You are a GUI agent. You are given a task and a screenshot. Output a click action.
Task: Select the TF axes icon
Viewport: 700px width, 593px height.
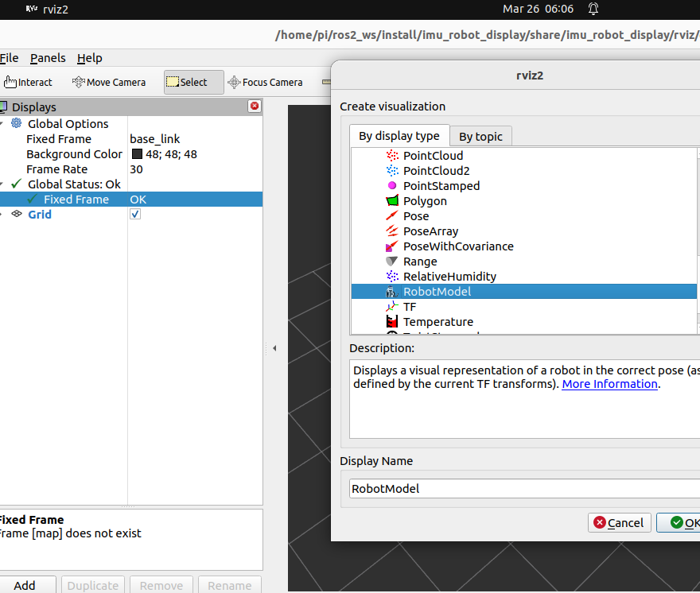(392, 307)
